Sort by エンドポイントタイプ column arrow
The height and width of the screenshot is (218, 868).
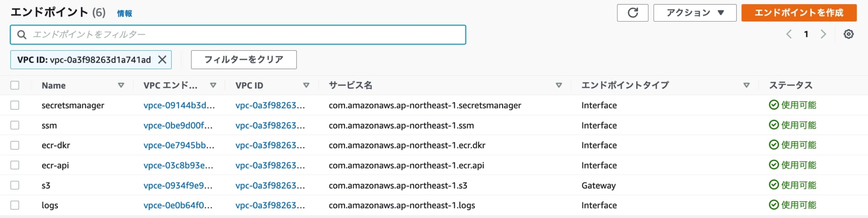746,85
